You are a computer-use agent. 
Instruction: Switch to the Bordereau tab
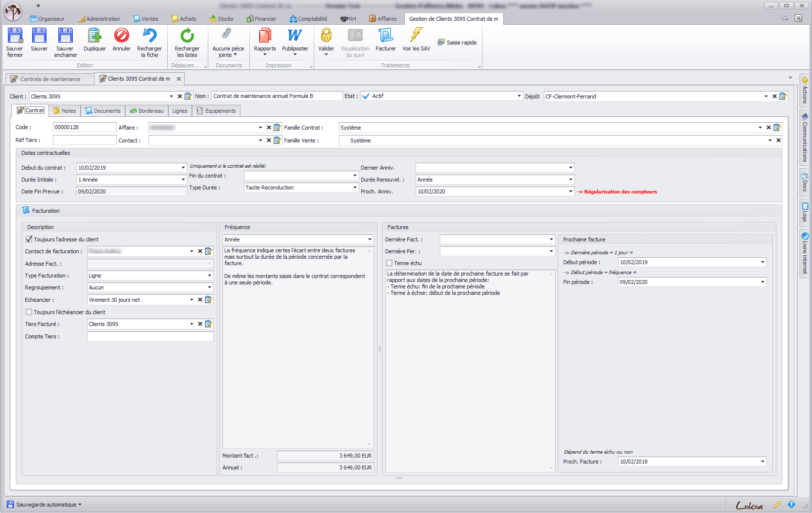point(146,111)
